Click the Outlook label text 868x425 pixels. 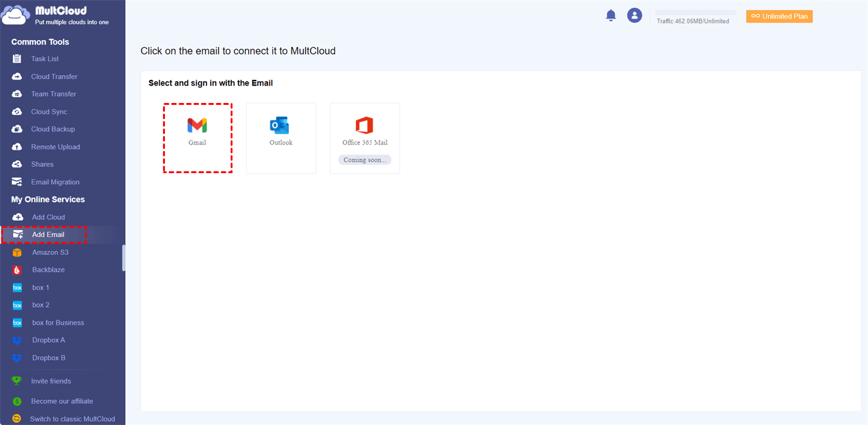click(x=281, y=143)
